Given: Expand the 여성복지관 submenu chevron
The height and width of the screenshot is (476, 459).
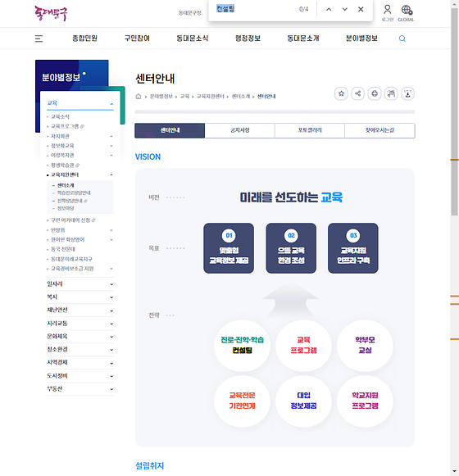Looking at the screenshot, I should [111, 156].
